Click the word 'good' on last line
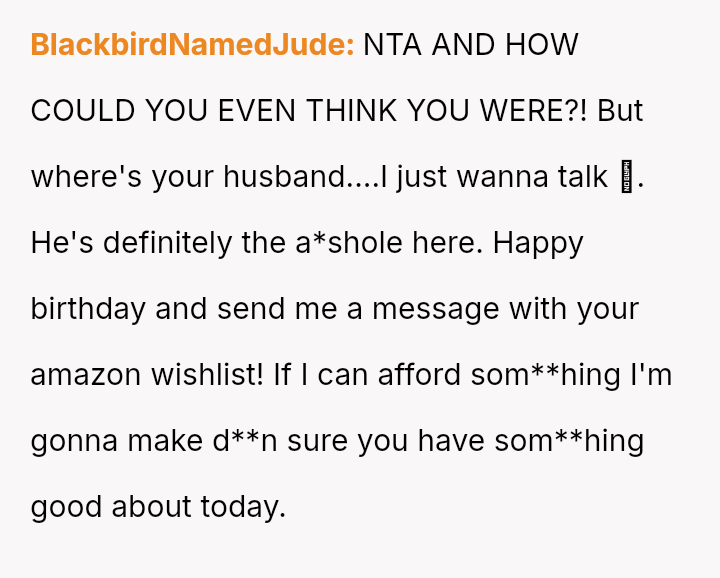 (66, 507)
